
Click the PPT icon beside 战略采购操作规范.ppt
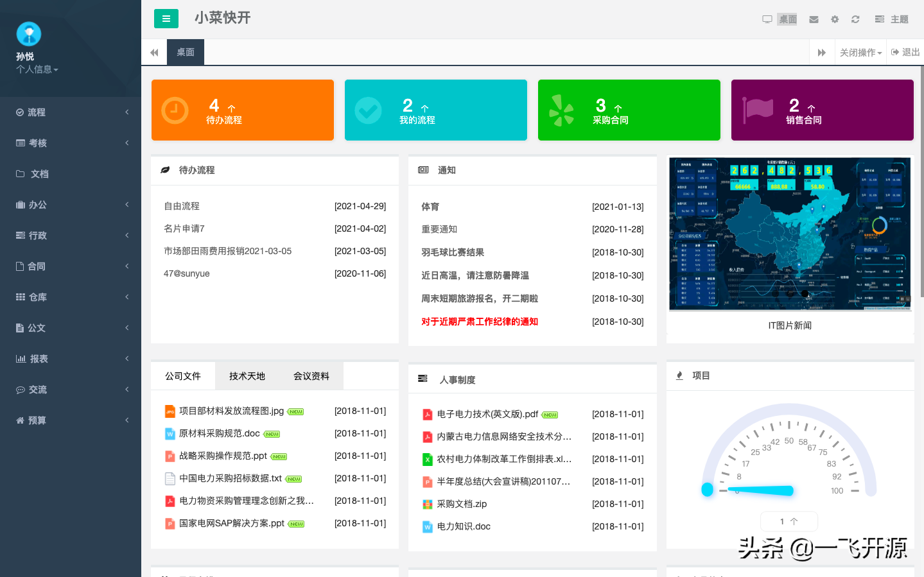point(170,456)
